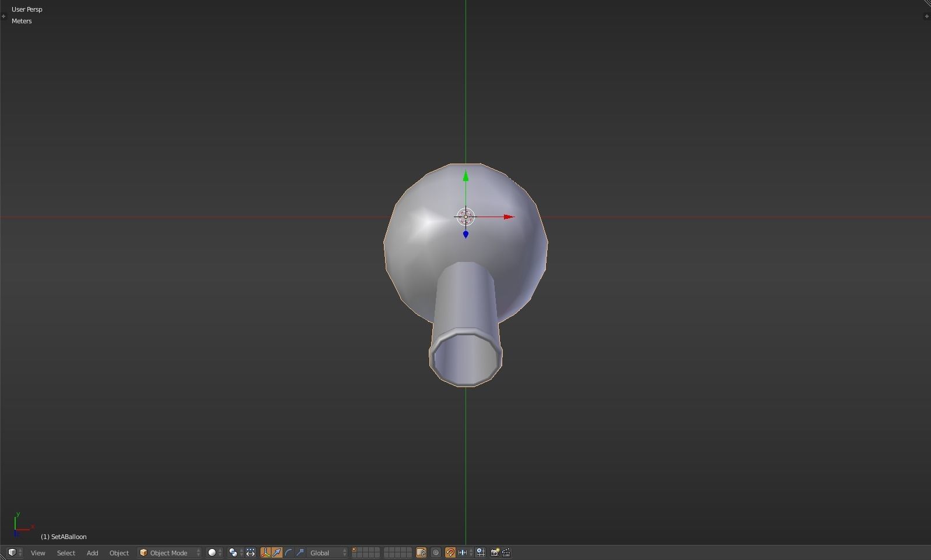Select layer 6 in second layer group
This screenshot has width=931, height=560.
tap(387, 550)
